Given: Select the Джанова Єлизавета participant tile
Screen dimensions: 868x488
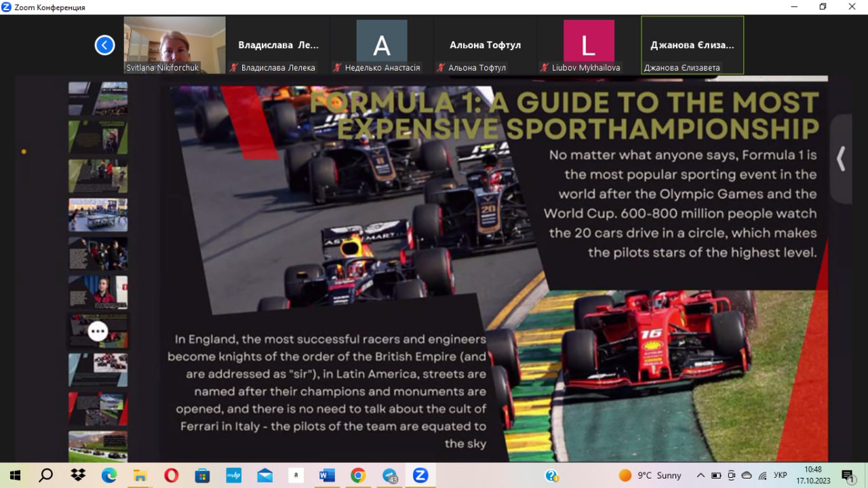Looking at the screenshot, I should coord(692,45).
